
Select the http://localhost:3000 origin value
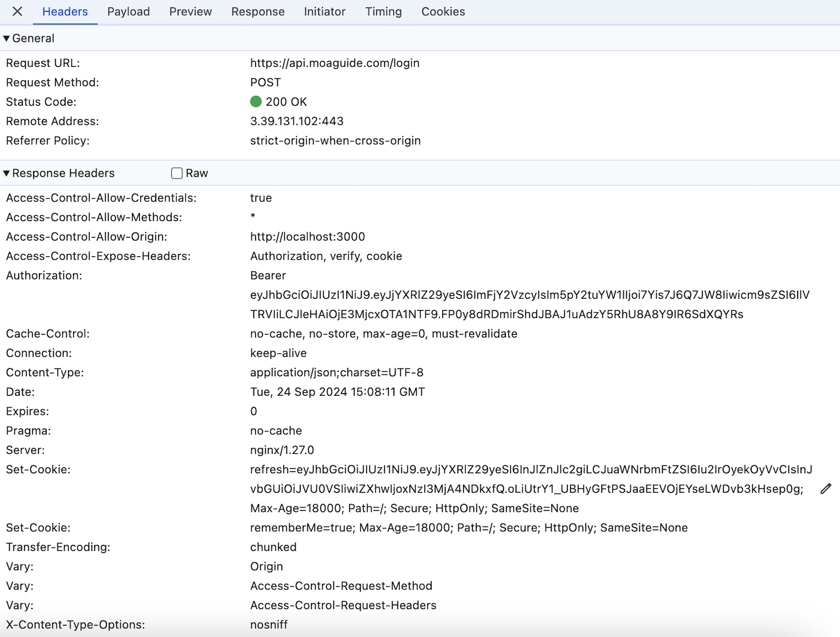[x=307, y=237]
